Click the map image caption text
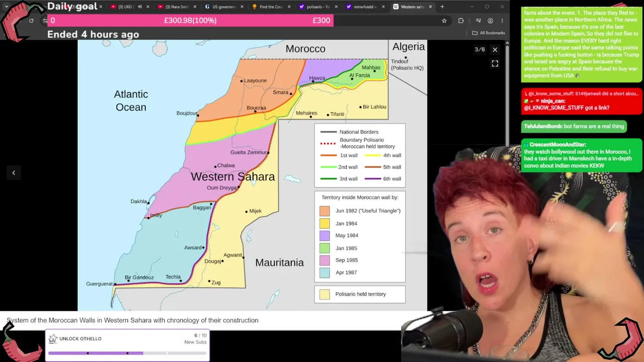This screenshot has height=362, width=644. pyautogui.click(x=132, y=320)
